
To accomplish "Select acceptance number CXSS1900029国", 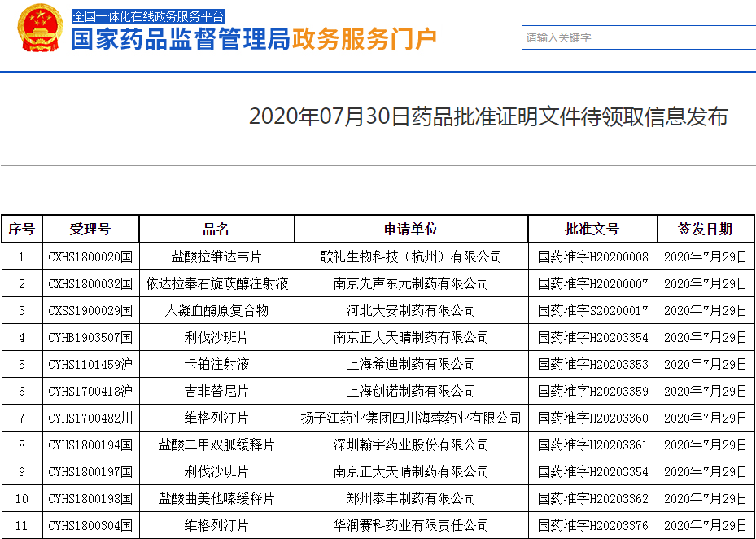I will 90,311.
